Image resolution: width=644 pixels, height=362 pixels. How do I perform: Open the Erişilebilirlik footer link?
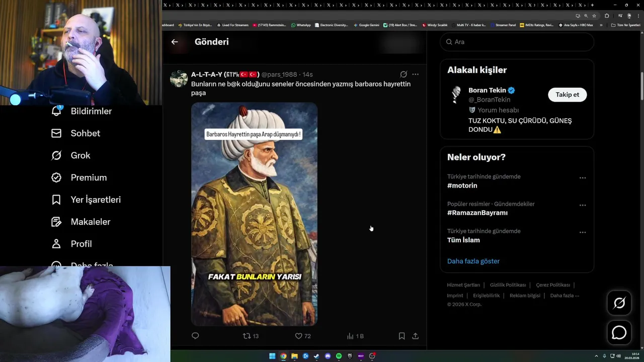[x=486, y=296]
